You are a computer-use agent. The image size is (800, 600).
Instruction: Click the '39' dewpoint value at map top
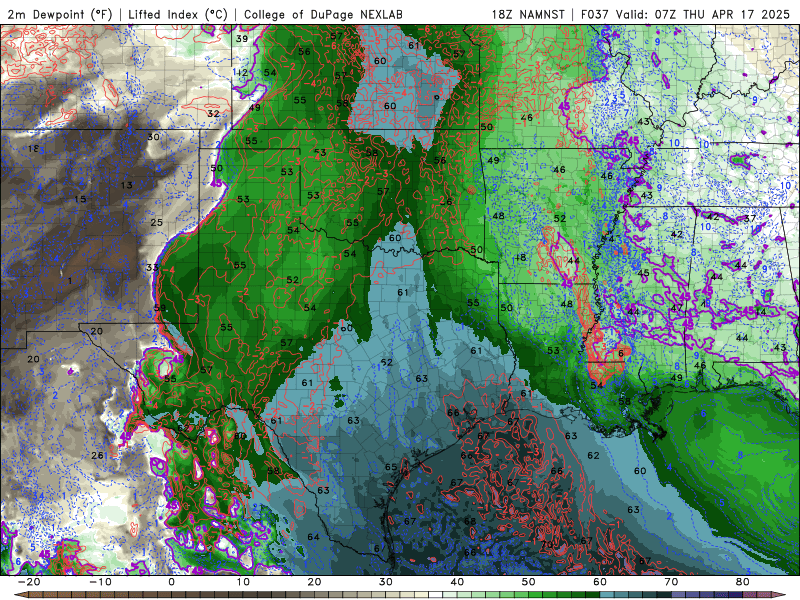point(242,39)
